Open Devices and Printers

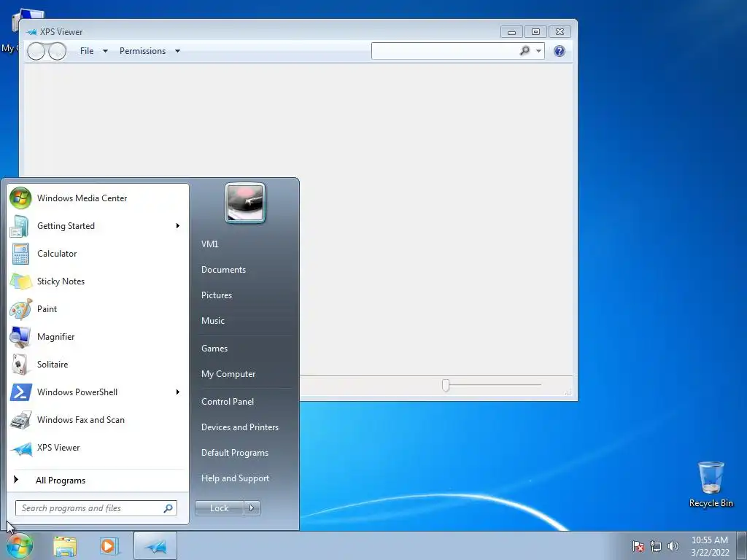pos(239,427)
